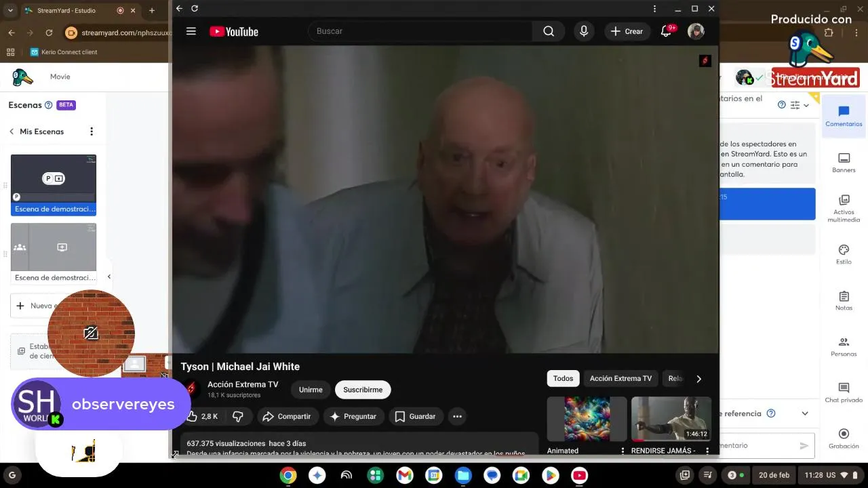This screenshot has height=488, width=868.
Task: Click the Guardar button
Action: pyautogui.click(x=416, y=416)
